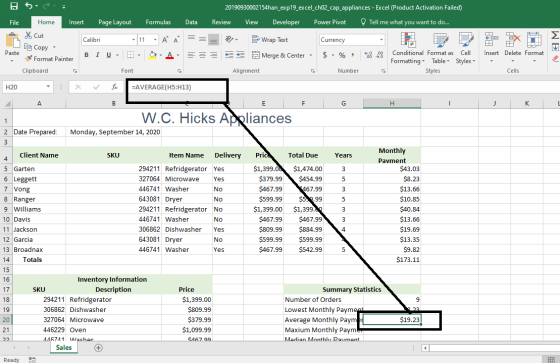
Task: Click Top Align icon
Action: [x=191, y=39]
